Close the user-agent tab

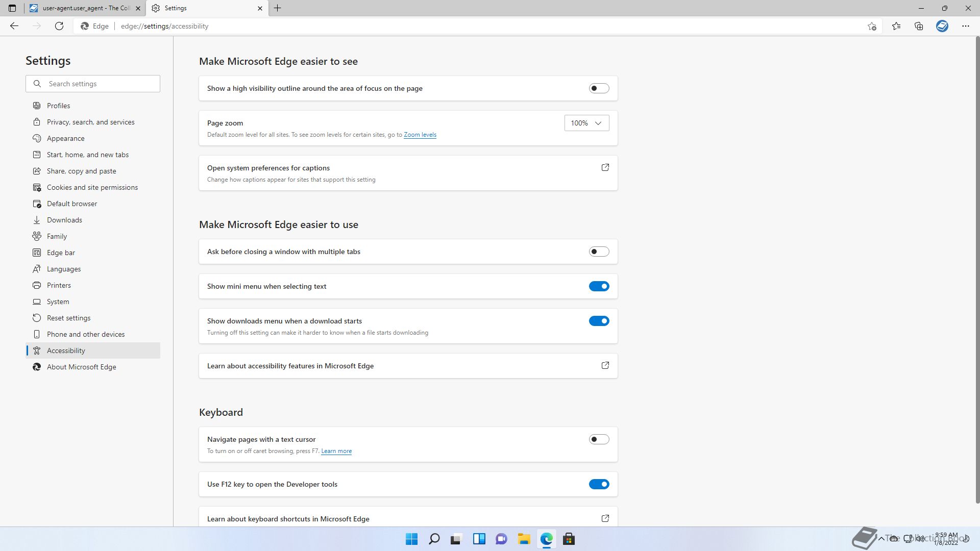coord(138,8)
